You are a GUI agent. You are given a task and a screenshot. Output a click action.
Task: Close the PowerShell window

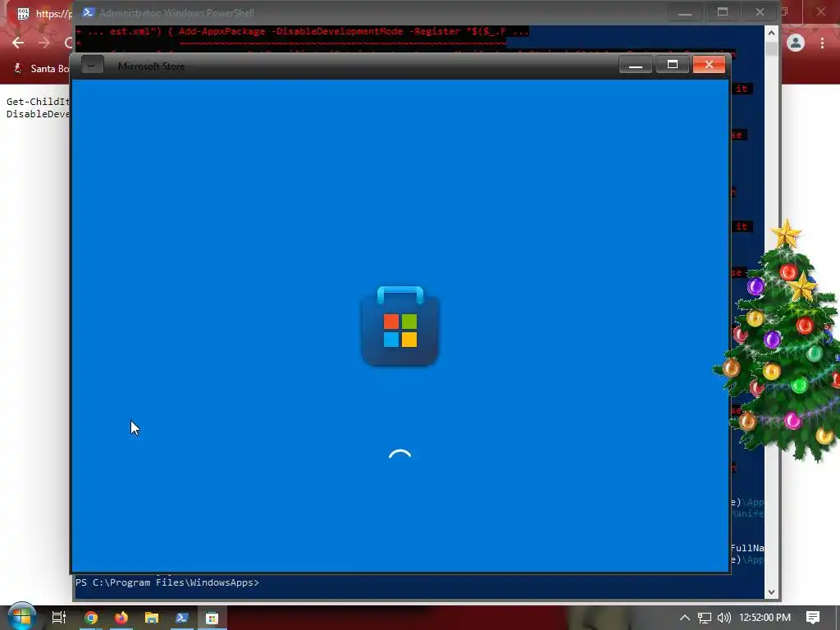point(760,12)
